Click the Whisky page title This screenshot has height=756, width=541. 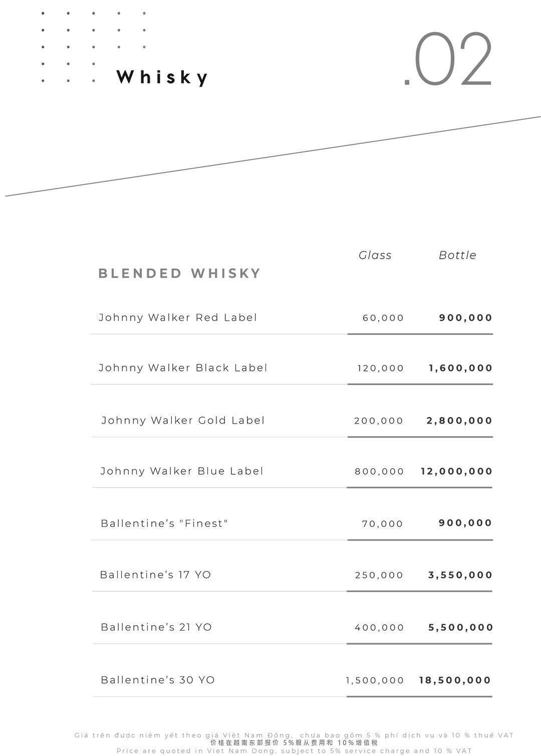[162, 77]
